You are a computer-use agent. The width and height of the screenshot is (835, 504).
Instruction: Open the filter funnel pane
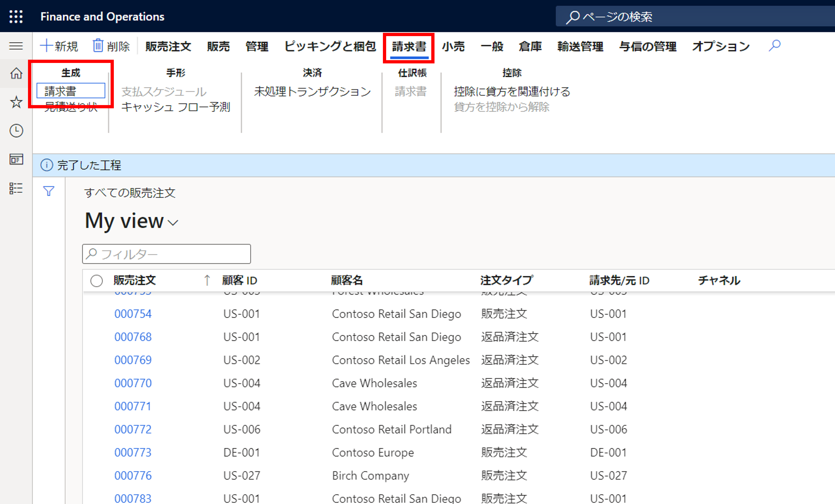49,191
